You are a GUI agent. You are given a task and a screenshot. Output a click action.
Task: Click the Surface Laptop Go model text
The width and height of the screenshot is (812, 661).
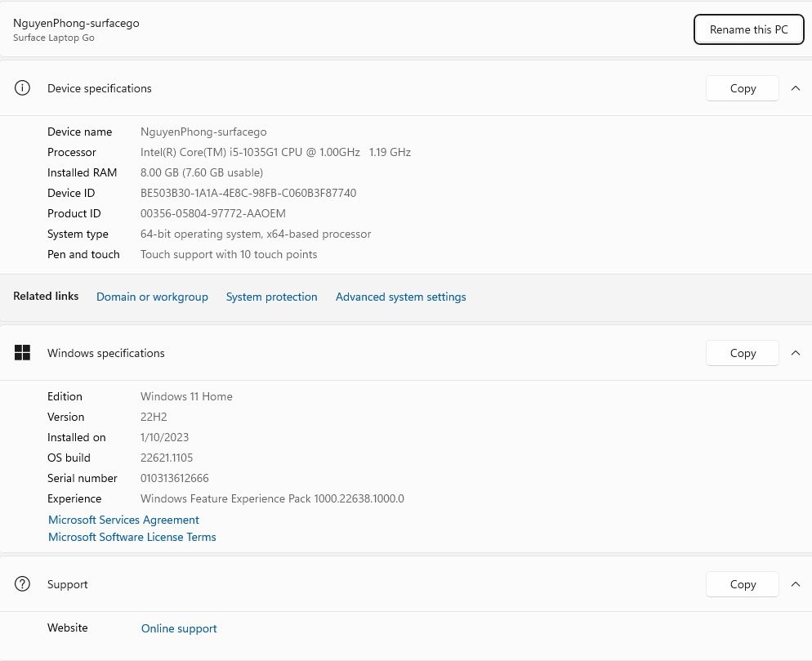click(54, 38)
